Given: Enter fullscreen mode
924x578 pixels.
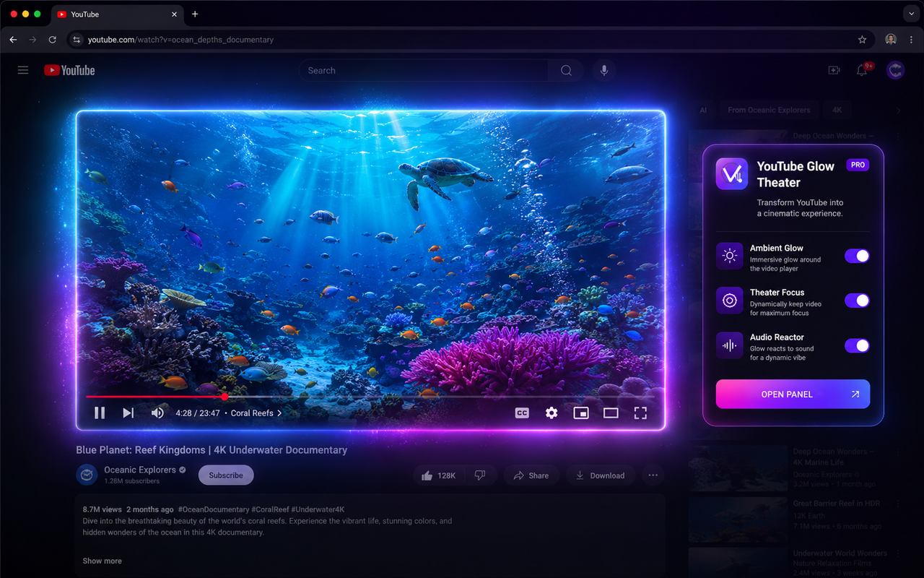Looking at the screenshot, I should pos(640,413).
